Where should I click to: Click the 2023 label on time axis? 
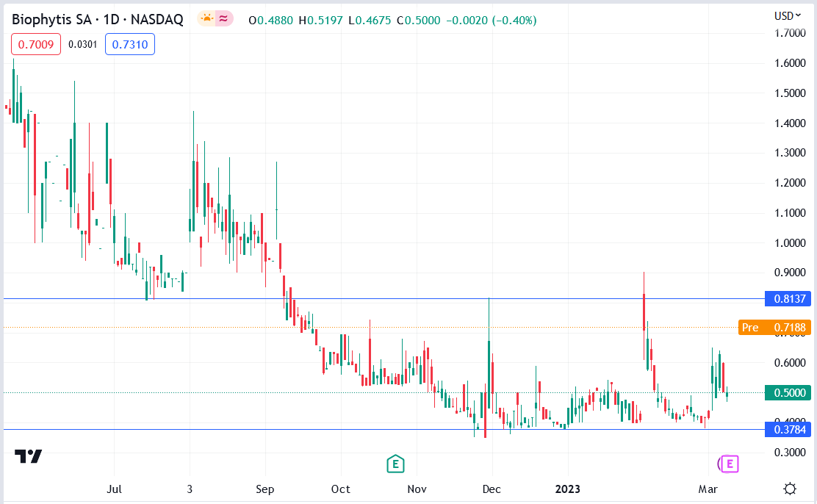[x=567, y=489]
